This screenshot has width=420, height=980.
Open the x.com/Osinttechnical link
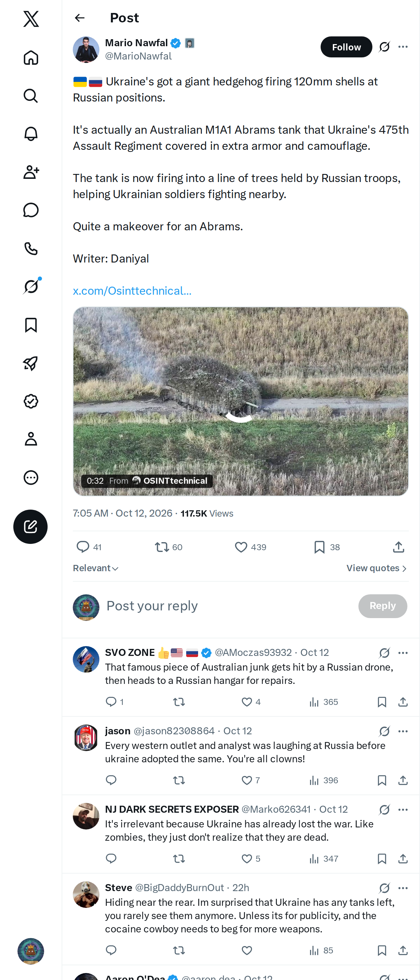[x=132, y=290]
